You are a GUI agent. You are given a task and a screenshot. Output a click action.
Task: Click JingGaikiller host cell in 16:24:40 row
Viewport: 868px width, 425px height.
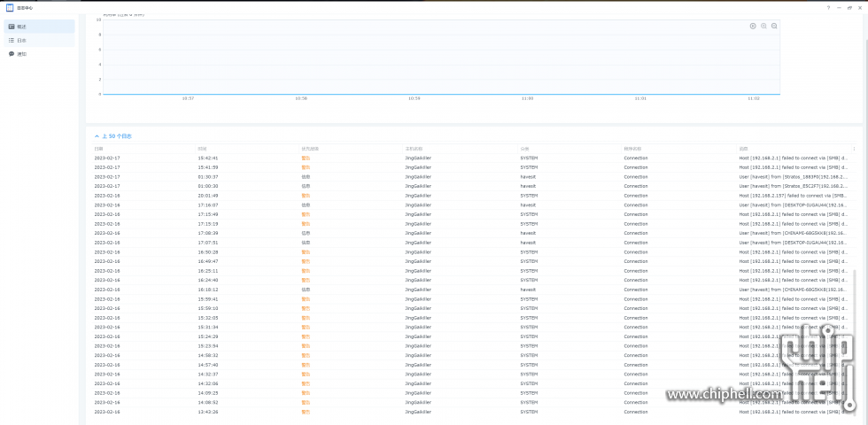pyautogui.click(x=418, y=281)
